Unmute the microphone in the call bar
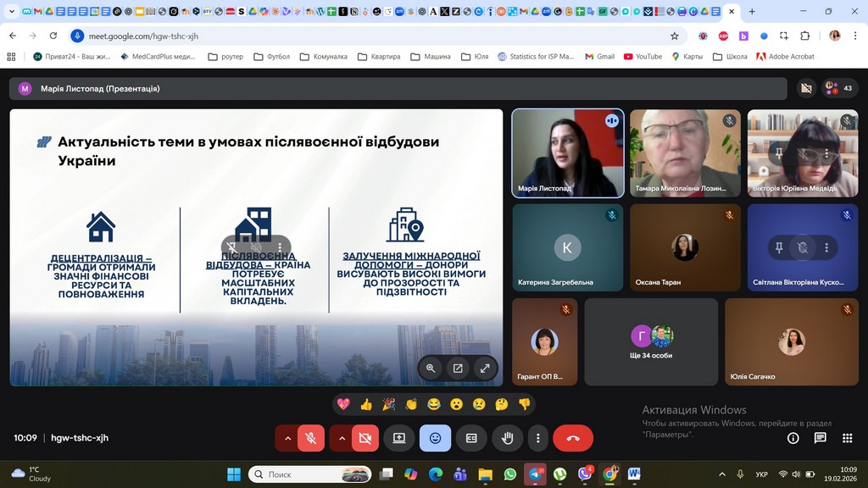868x488 pixels. pos(311,438)
